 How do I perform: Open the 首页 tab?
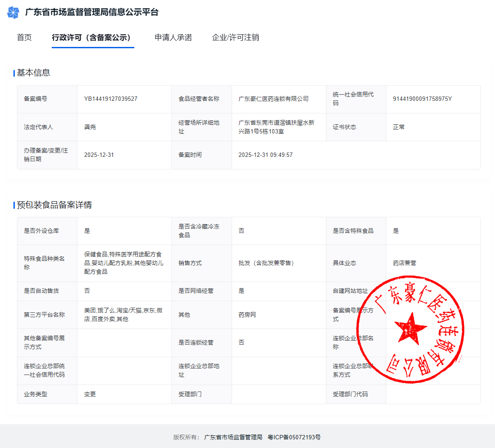point(24,37)
